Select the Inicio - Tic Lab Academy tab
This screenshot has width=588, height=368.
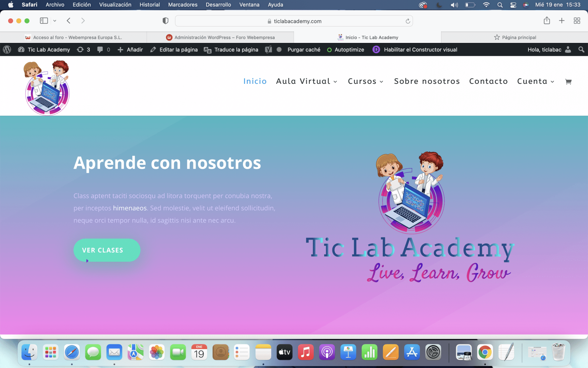click(x=367, y=37)
